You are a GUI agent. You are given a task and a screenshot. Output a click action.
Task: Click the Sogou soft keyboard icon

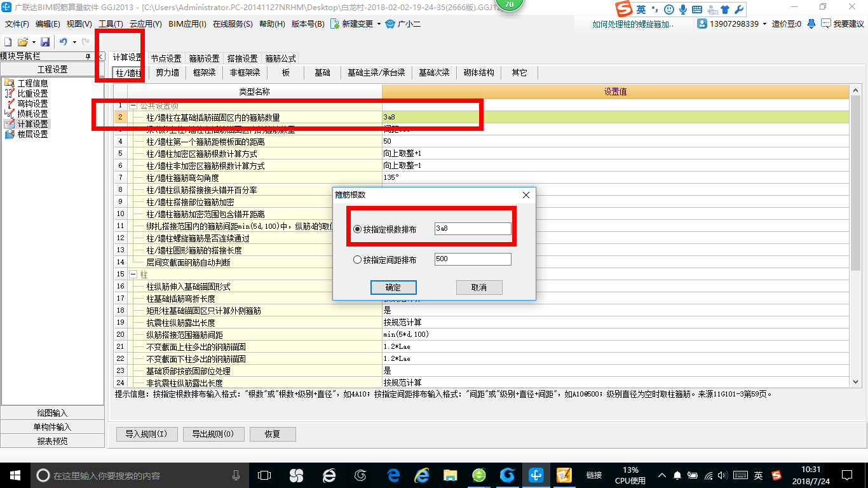tap(697, 10)
